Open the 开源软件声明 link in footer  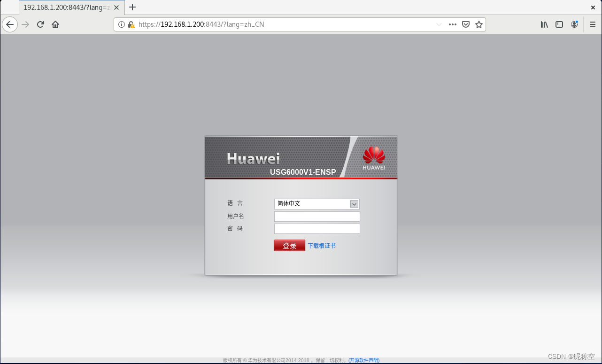tap(364, 360)
